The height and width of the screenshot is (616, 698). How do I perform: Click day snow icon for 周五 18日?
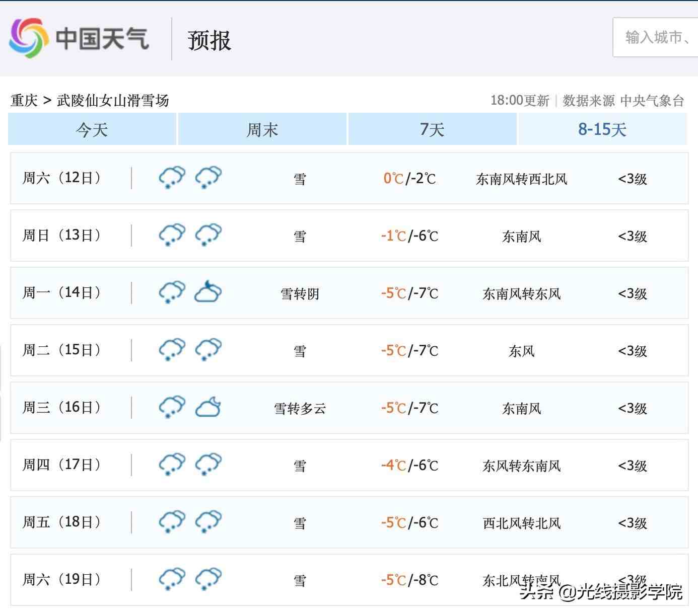coord(172,522)
